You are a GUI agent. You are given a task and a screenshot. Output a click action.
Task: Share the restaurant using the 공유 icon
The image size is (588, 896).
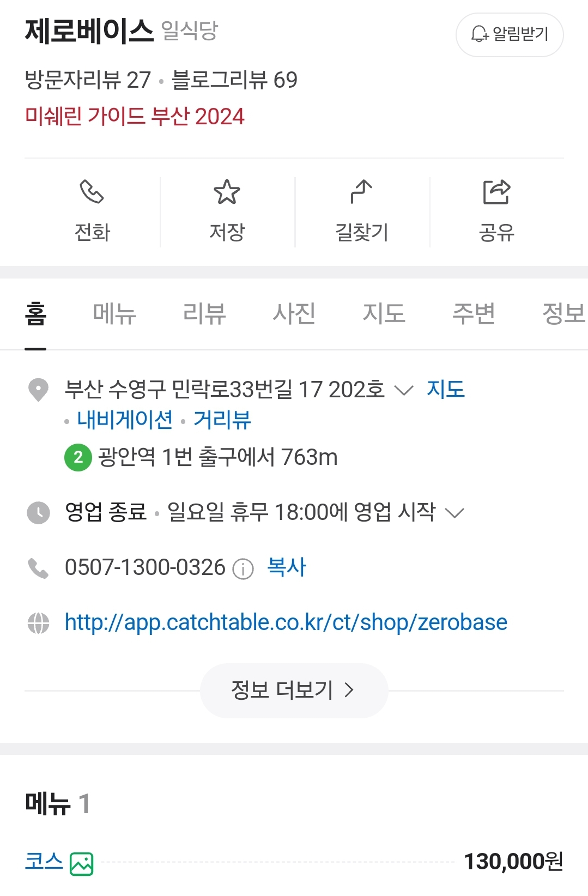click(496, 192)
